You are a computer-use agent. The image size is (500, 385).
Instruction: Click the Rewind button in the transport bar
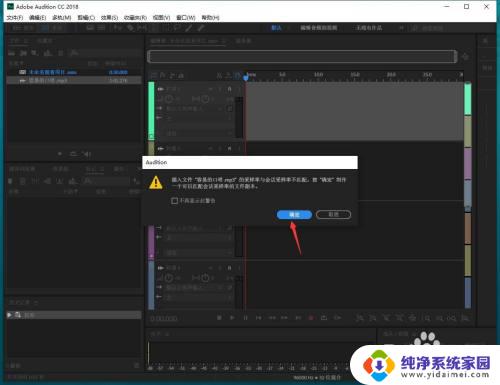tap(272, 318)
